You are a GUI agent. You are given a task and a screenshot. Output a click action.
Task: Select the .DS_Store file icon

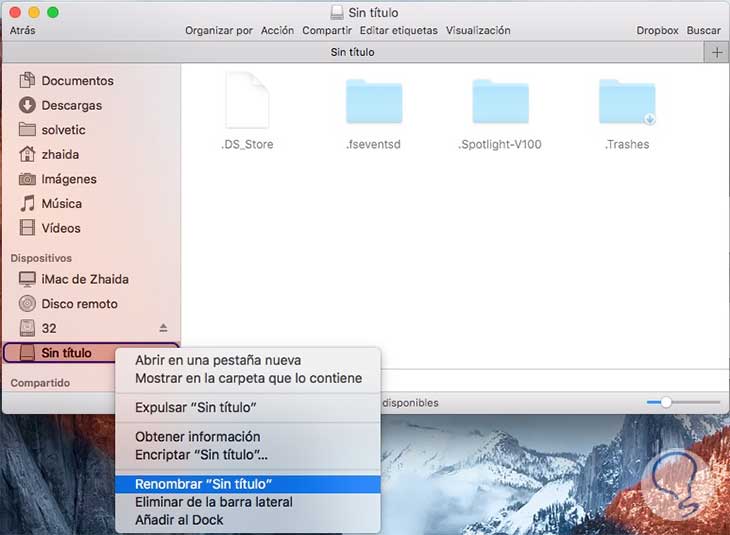click(x=247, y=101)
